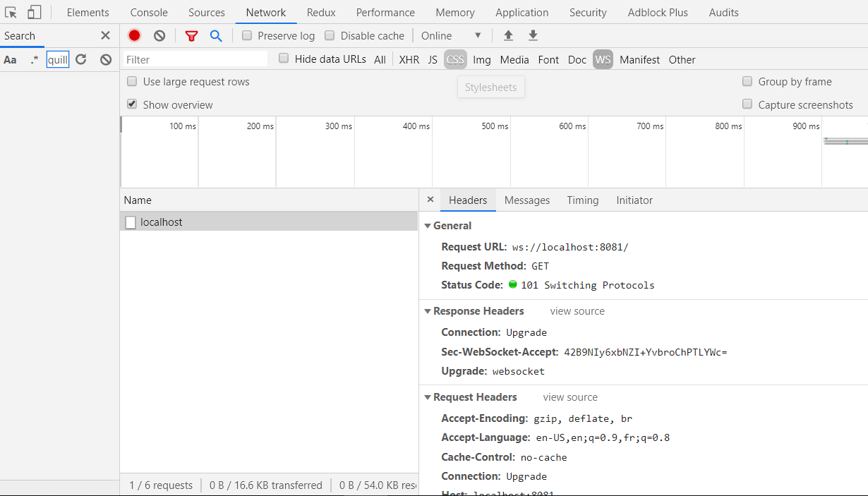Check Hide data URLs
Image resolution: width=868 pixels, height=496 pixels.
click(x=284, y=59)
